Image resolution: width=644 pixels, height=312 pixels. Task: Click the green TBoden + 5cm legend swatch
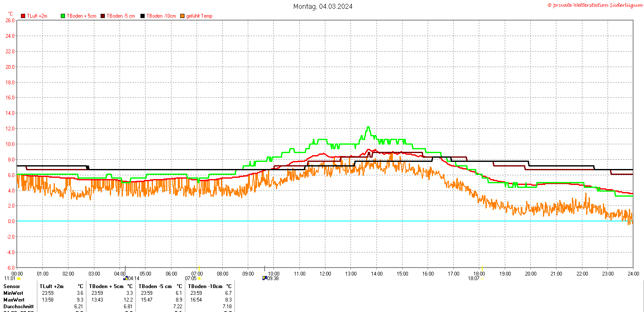point(63,16)
